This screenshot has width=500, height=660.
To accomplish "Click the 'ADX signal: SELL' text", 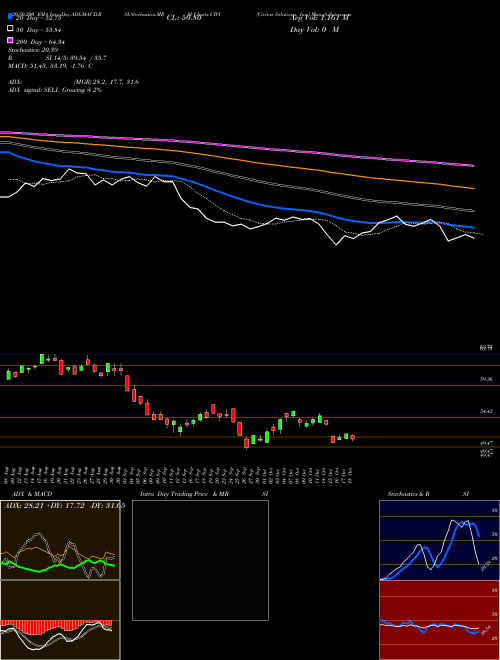I will pyautogui.click(x=34, y=90).
